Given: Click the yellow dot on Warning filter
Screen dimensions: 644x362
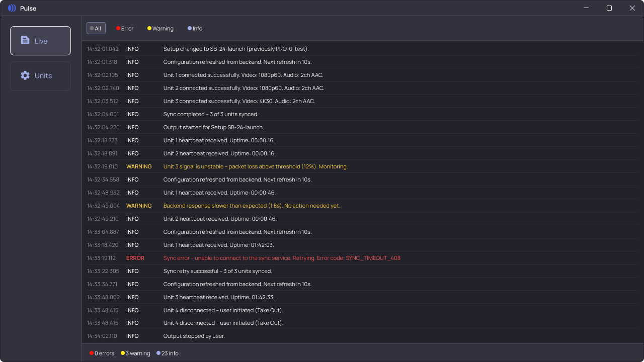Looking at the screenshot, I should coord(149,29).
